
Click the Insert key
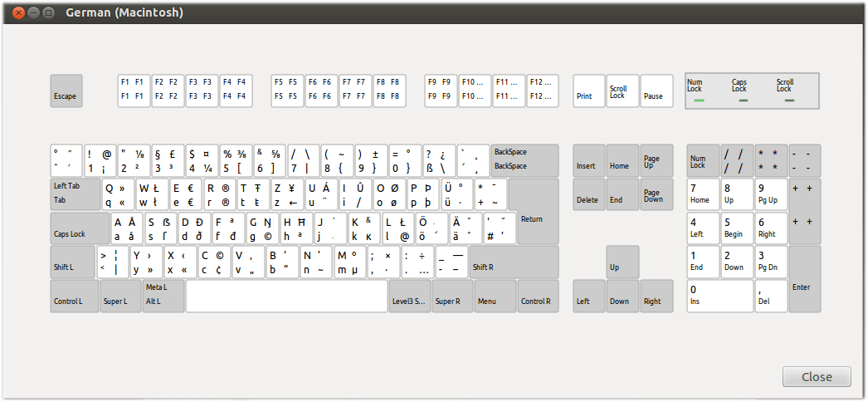589,160
